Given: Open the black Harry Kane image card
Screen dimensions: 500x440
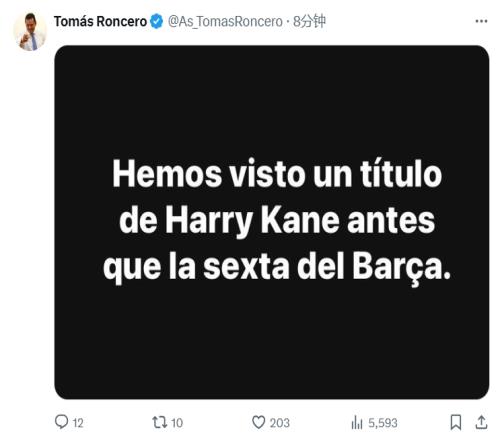Looking at the screenshot, I should click(272, 222).
